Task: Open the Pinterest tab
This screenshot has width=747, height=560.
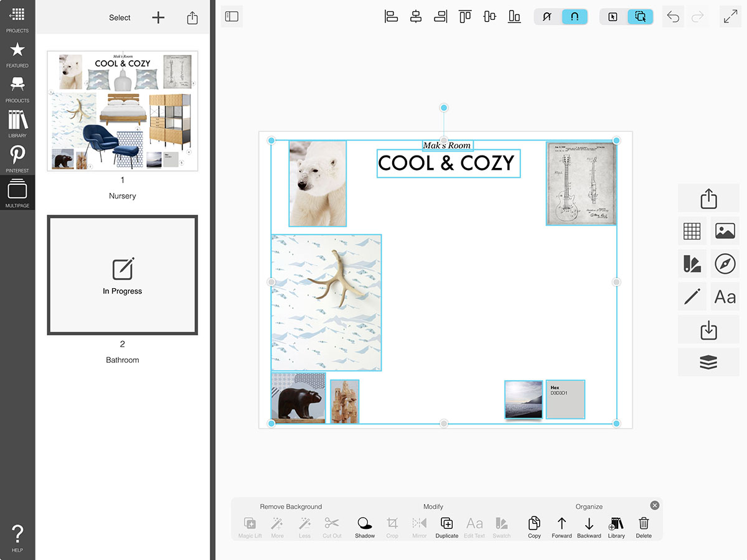Action: click(x=17, y=159)
